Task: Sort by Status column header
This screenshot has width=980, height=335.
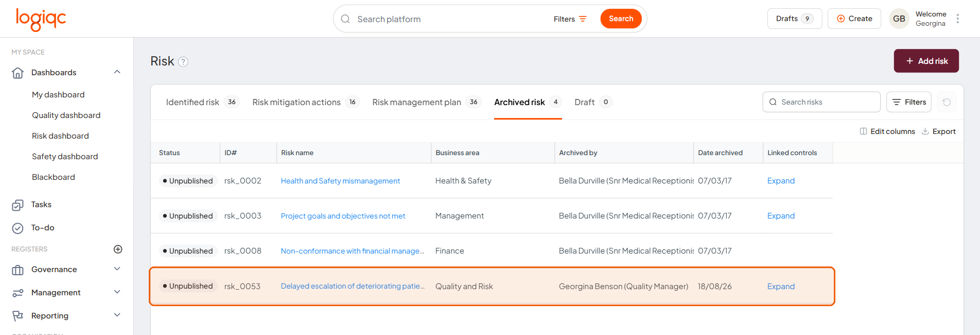Action: coord(185,153)
